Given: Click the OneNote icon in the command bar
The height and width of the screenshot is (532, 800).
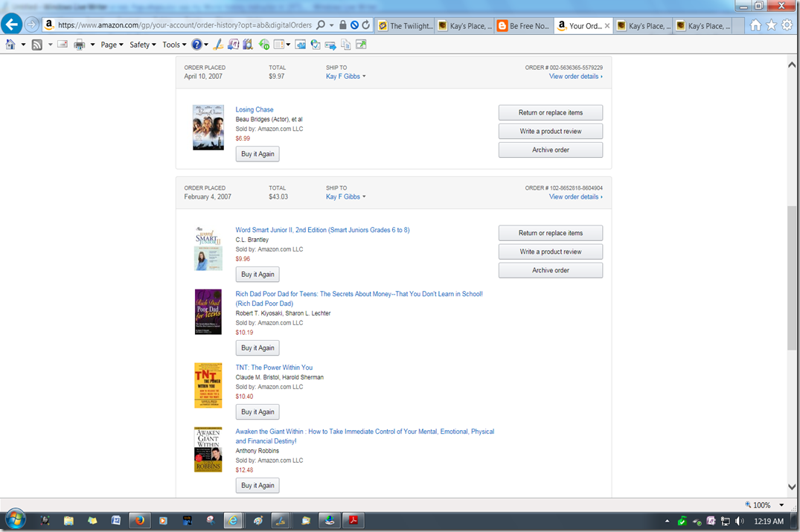Looking at the screenshot, I should (233, 45).
